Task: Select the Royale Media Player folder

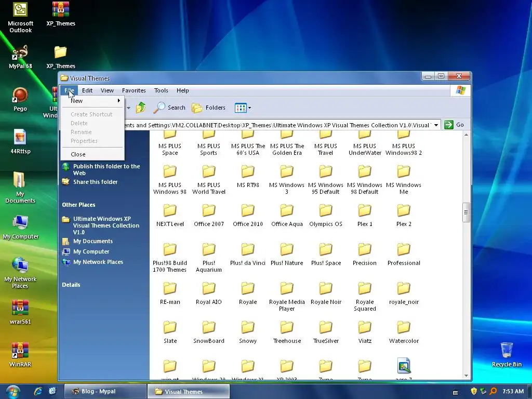Action: coord(287,297)
